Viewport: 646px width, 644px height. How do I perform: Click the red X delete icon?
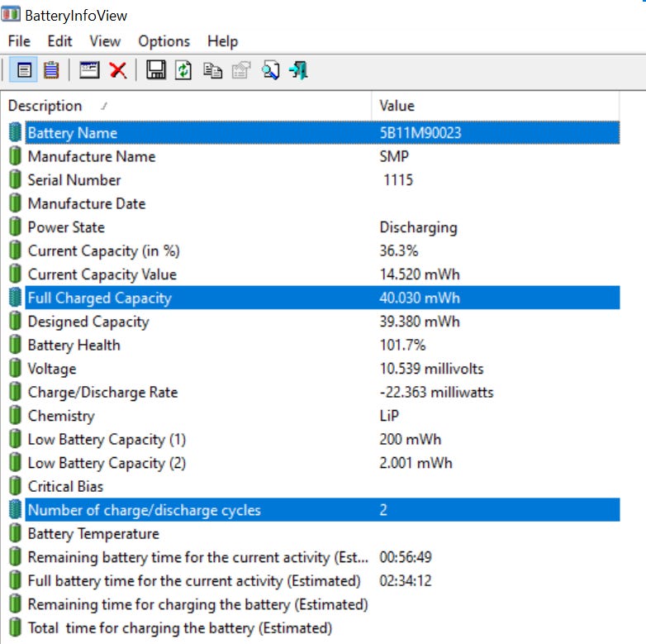pos(118,70)
